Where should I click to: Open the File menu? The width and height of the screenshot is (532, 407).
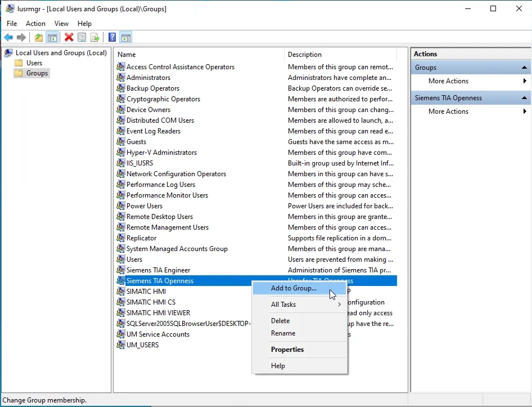click(12, 24)
